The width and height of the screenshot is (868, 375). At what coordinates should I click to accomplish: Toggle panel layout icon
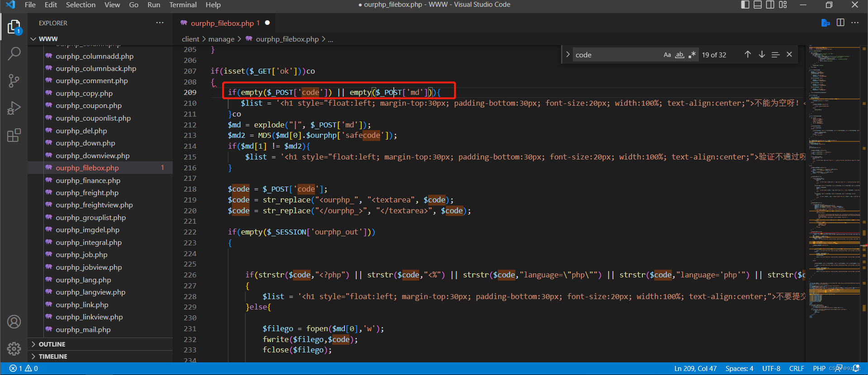coord(758,5)
